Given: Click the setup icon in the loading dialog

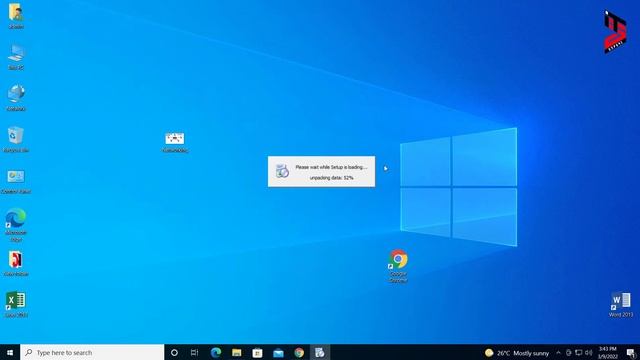Looking at the screenshot, I should pos(282,171).
